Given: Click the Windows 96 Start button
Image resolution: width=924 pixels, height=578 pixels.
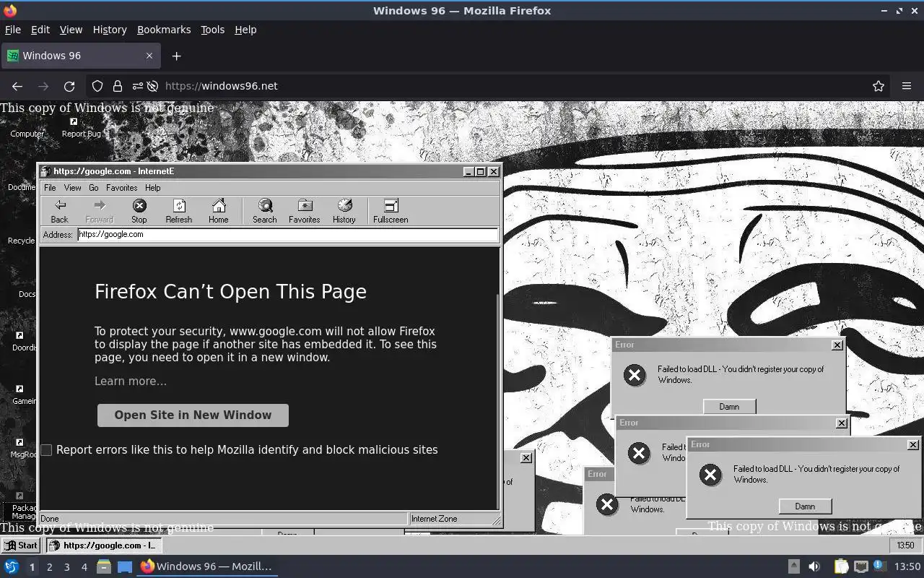Looking at the screenshot, I should (x=20, y=545).
